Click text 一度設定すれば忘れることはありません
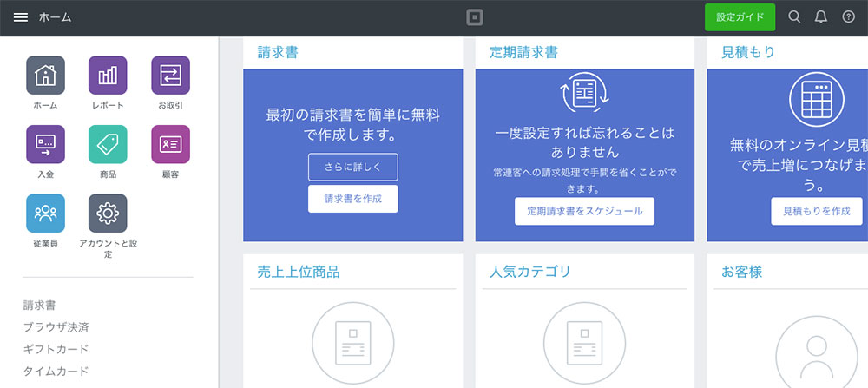This screenshot has height=388, width=868. 584,142
